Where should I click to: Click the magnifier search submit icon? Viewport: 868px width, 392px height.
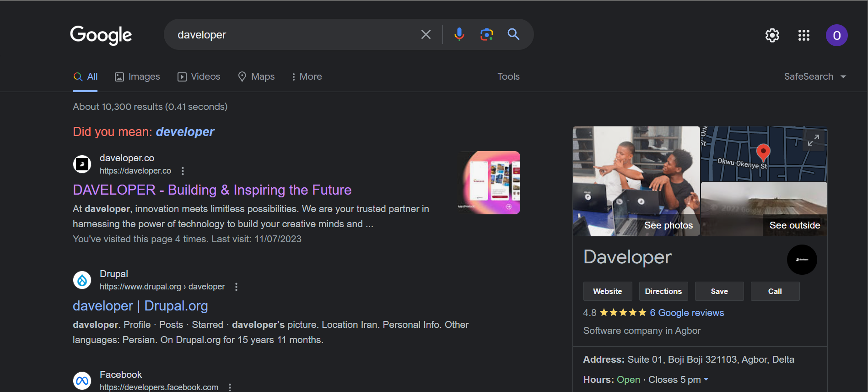[513, 34]
